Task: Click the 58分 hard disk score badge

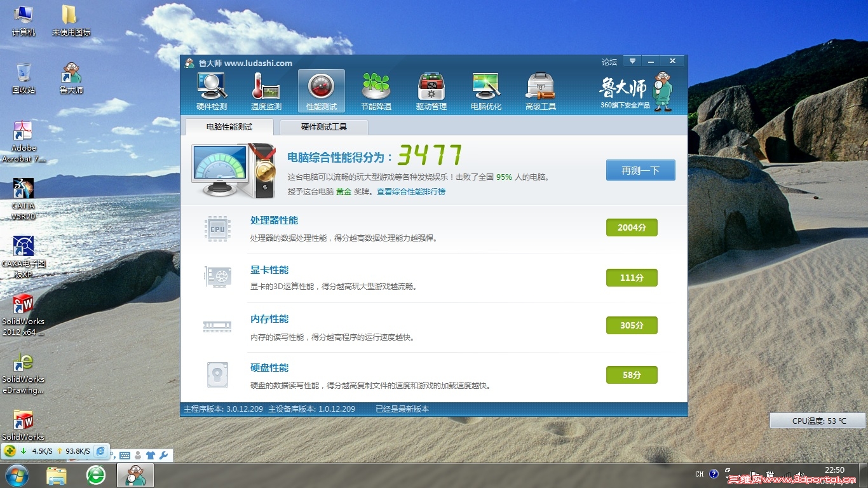Action: (632, 375)
